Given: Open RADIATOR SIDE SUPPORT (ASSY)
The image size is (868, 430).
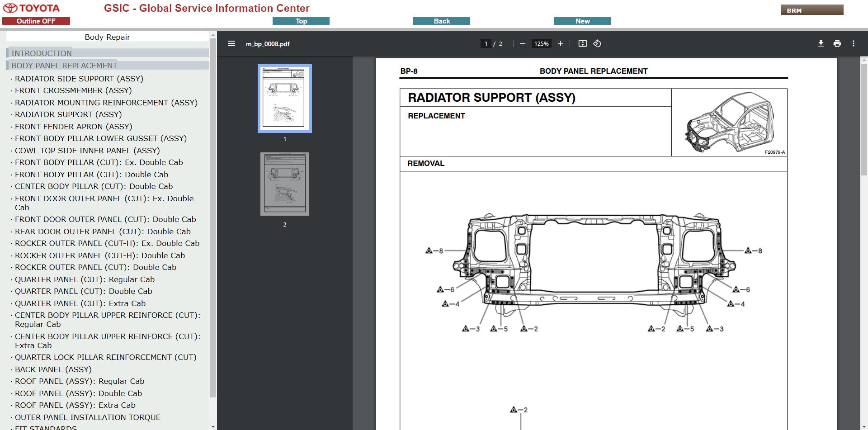Looking at the screenshot, I should [x=79, y=79].
